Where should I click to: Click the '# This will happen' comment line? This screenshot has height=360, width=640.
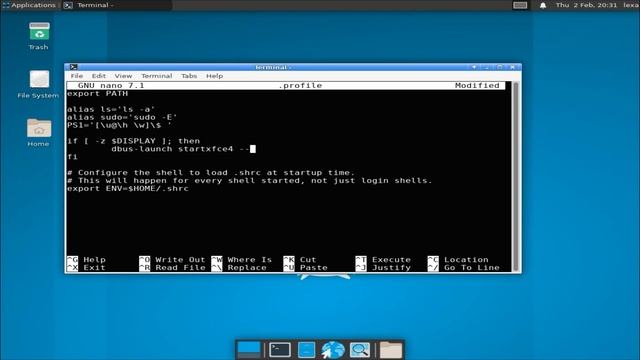pos(250,180)
